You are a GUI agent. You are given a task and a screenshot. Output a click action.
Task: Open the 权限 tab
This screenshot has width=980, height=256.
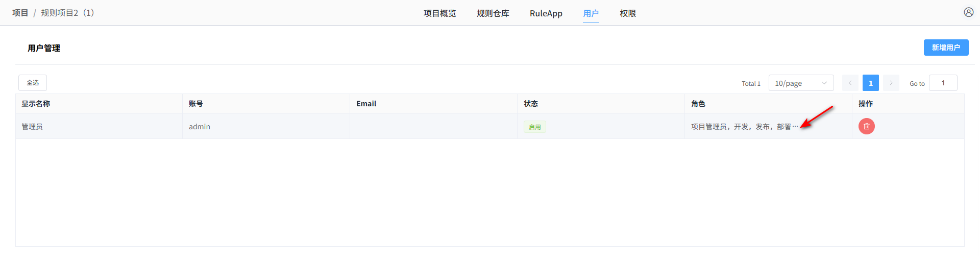[627, 13]
